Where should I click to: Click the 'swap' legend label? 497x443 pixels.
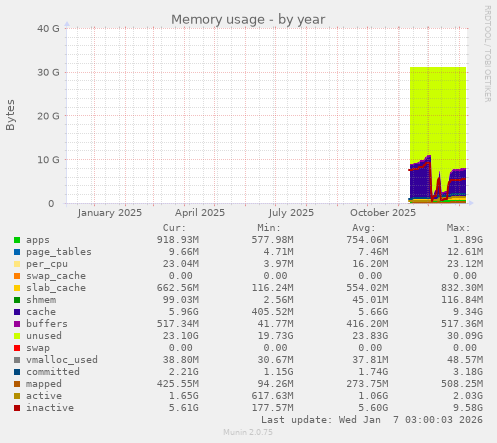point(38,348)
